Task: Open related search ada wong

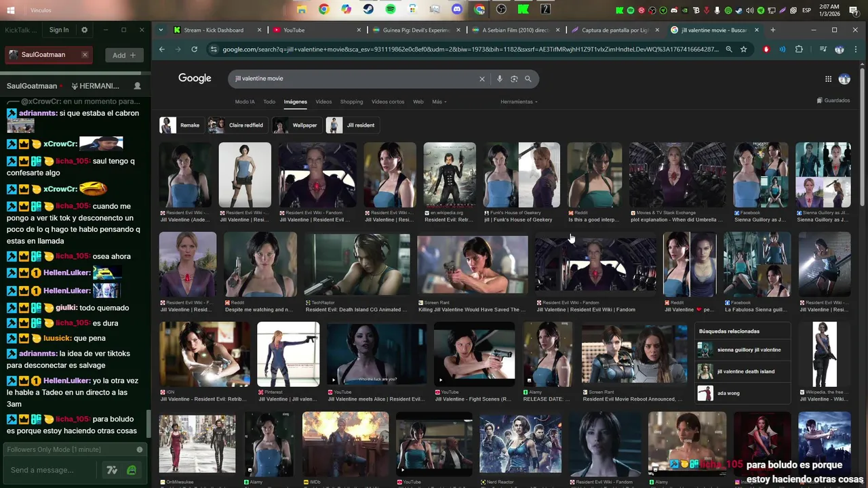Action: (x=743, y=393)
